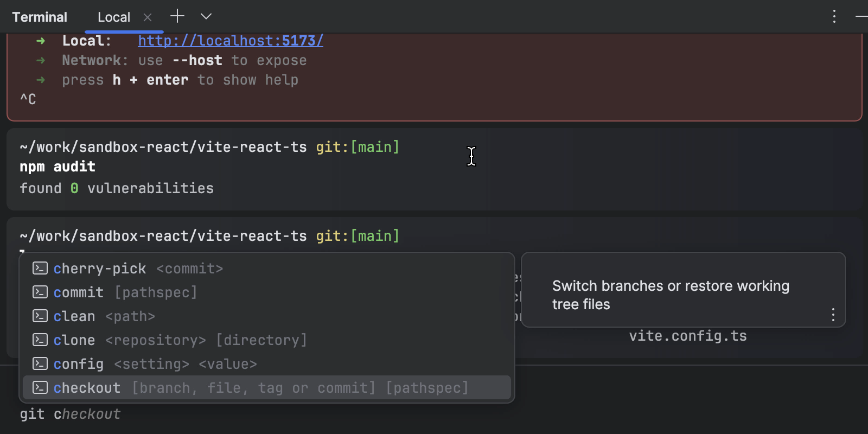Image resolution: width=868 pixels, height=434 pixels.
Task: Click the minimize dash at top right
Action: click(x=861, y=16)
